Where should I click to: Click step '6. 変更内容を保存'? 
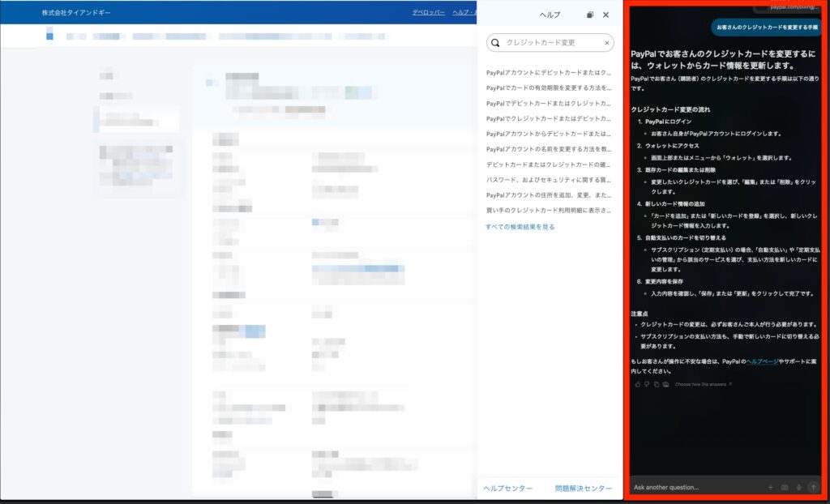pos(660,282)
